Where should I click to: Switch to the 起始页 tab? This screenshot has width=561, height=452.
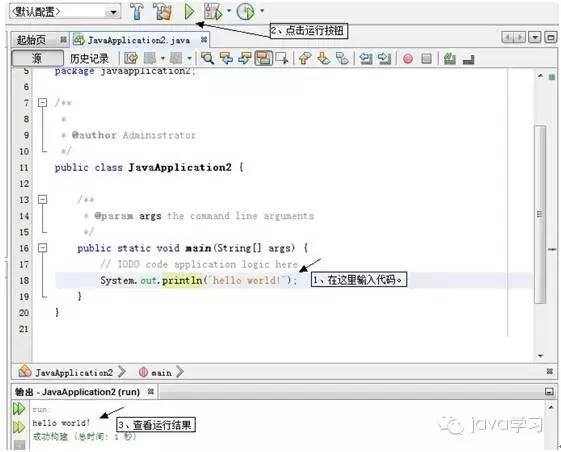coord(31,40)
